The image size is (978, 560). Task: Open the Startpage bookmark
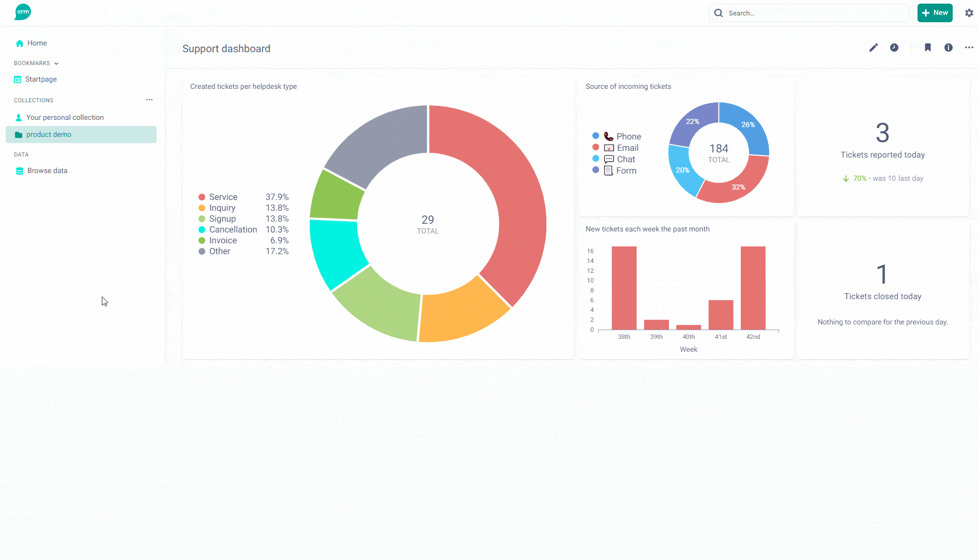(41, 79)
